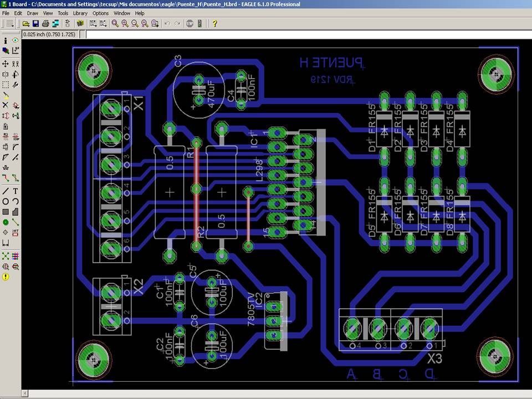Select the Pinswap tool
The width and height of the screenshot is (532, 399).
point(6,116)
